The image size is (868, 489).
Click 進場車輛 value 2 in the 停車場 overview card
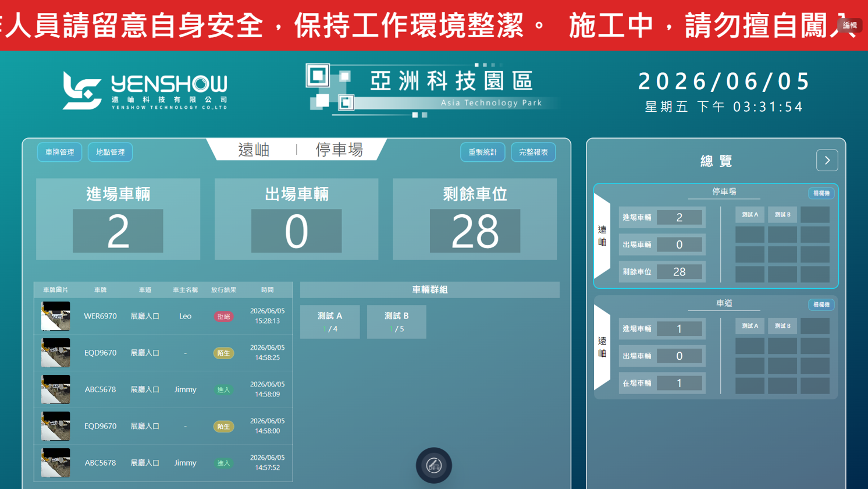(x=679, y=217)
